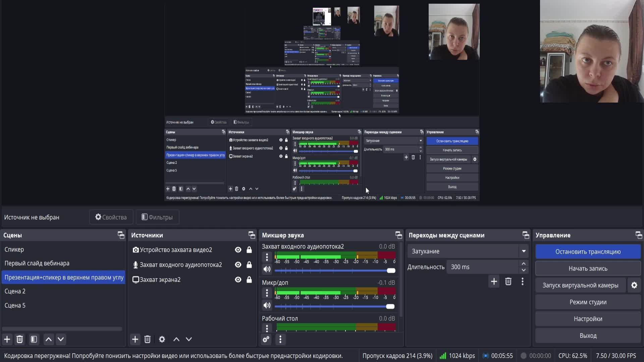Move scene up arrow in Scenes panel
Screen dimensions: 644x362
(49, 339)
